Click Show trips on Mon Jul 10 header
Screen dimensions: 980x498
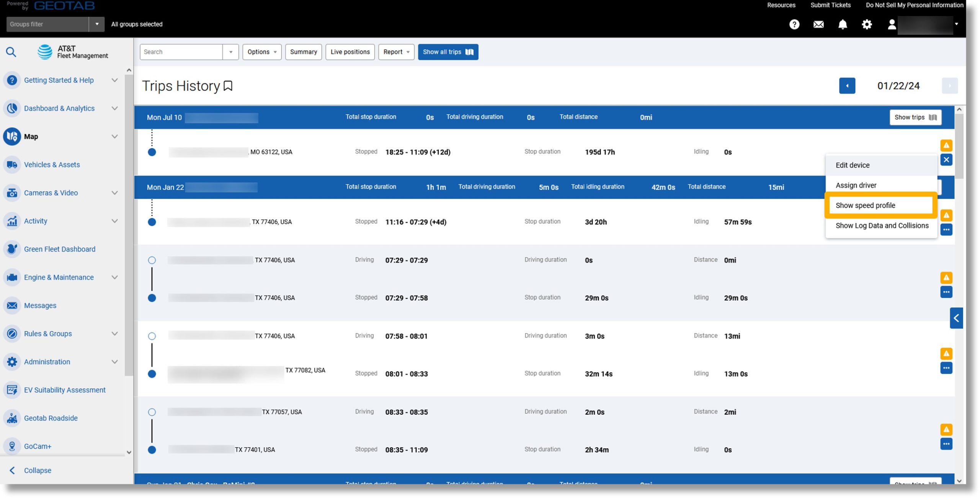click(x=915, y=117)
